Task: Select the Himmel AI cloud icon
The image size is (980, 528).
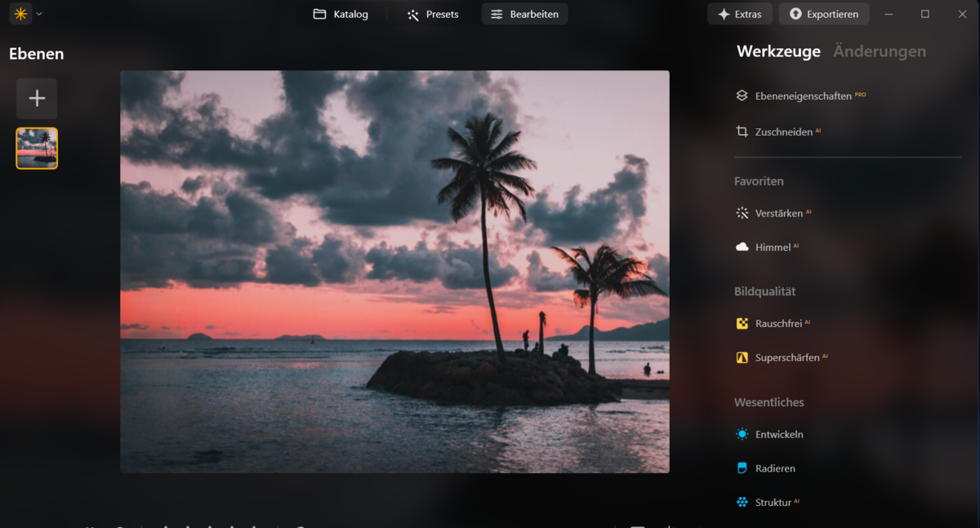Action: 742,247
